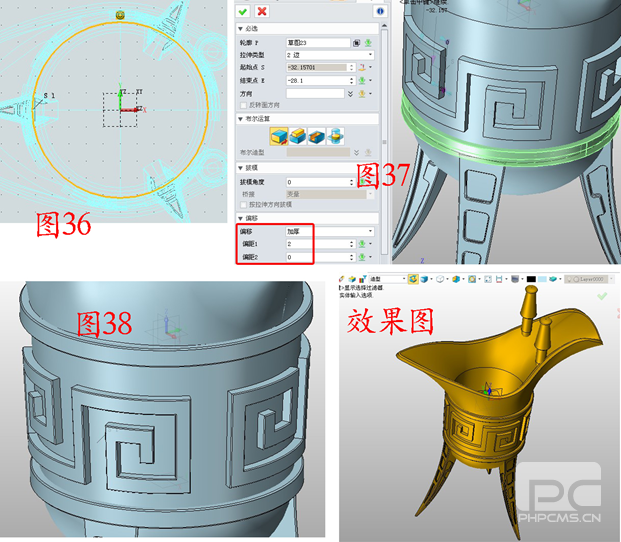Collapse the 必选 section

click(241, 30)
